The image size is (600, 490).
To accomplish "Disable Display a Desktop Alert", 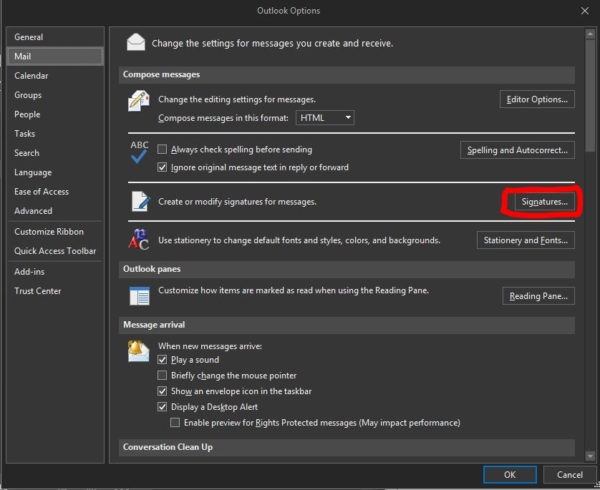I will 162,407.
